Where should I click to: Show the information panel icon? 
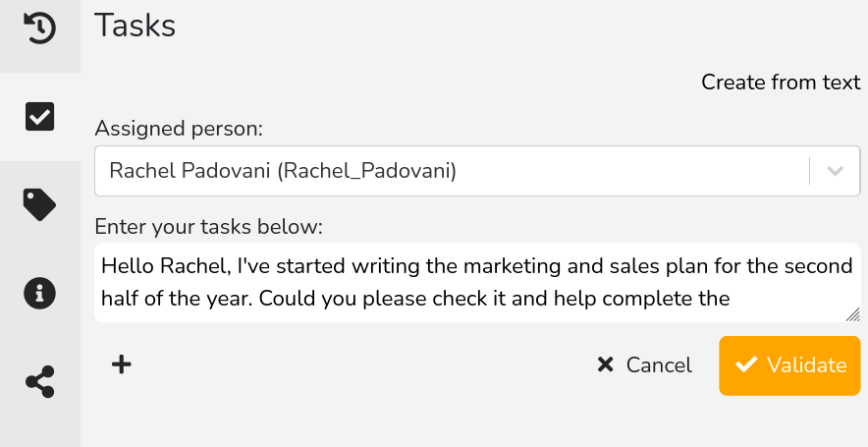point(39,293)
